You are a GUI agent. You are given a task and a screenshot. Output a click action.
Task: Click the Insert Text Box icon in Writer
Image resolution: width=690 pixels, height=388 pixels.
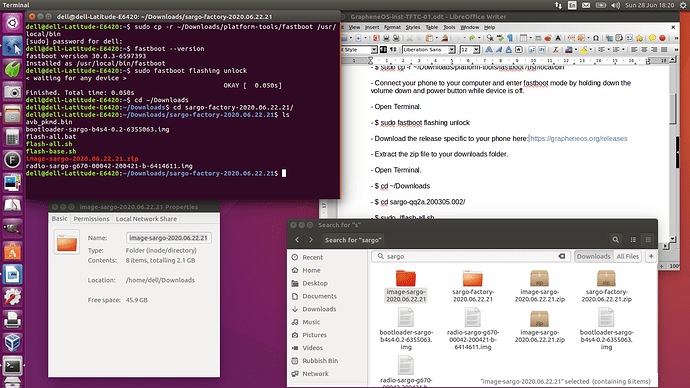pyautogui.click(x=558, y=38)
